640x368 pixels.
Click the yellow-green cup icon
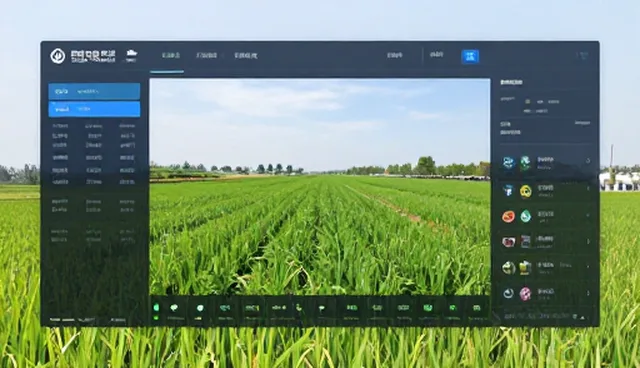525,268
